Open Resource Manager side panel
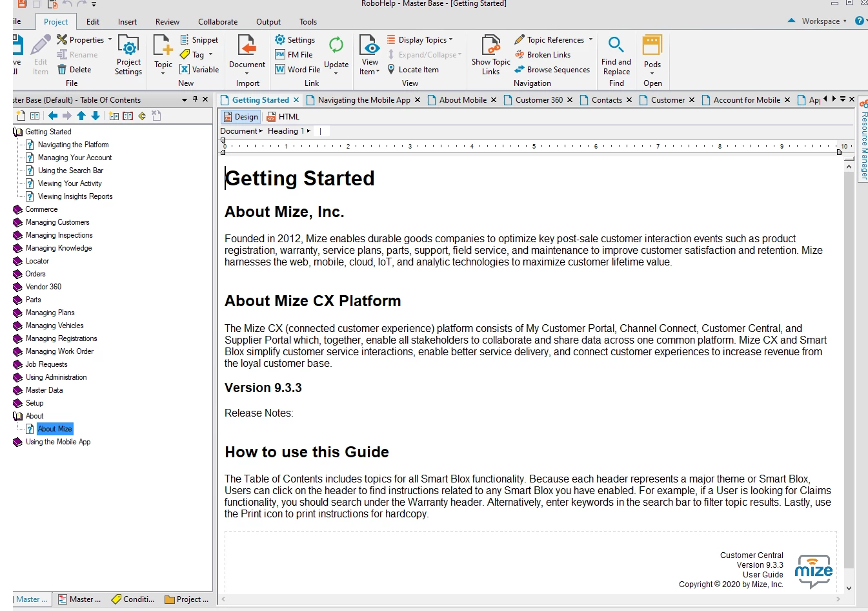 (x=863, y=140)
